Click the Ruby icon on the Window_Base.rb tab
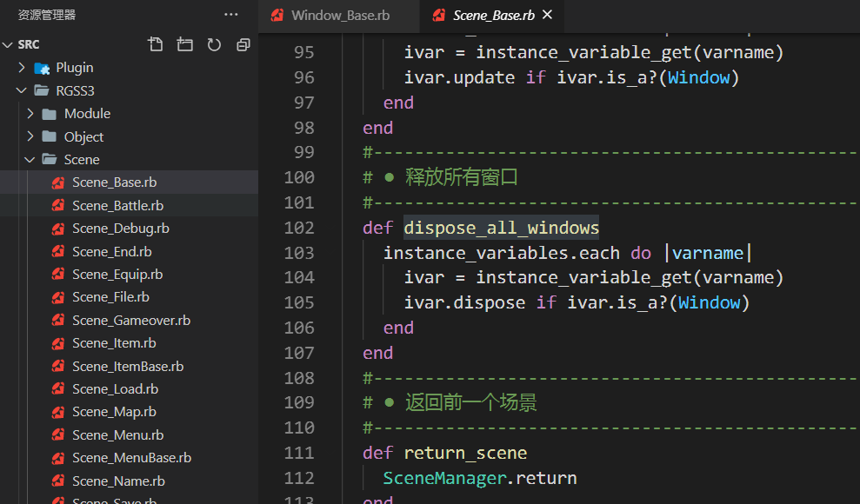The height and width of the screenshot is (504, 860). (277, 16)
